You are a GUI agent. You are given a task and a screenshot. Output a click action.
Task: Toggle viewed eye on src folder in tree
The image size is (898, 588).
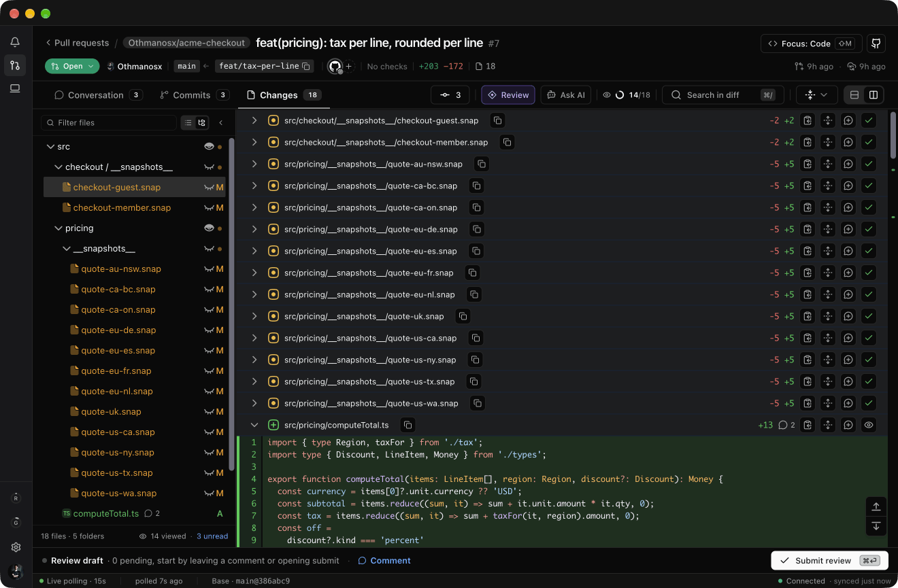(x=210, y=146)
